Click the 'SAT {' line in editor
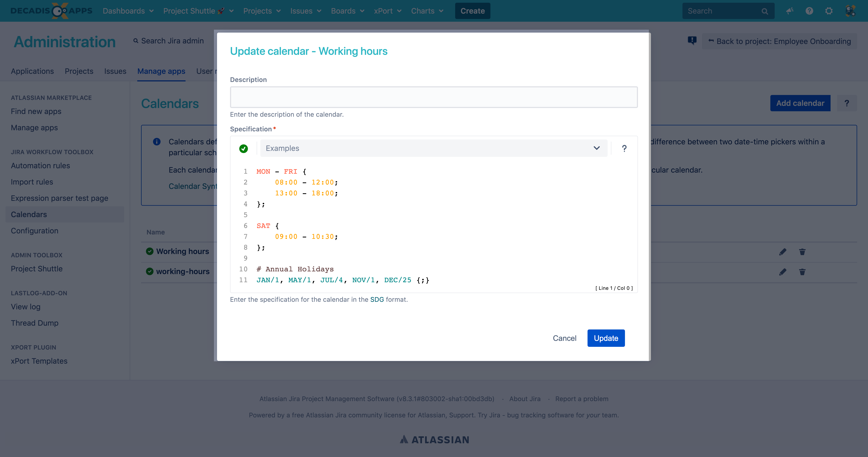The image size is (868, 457). click(x=268, y=226)
